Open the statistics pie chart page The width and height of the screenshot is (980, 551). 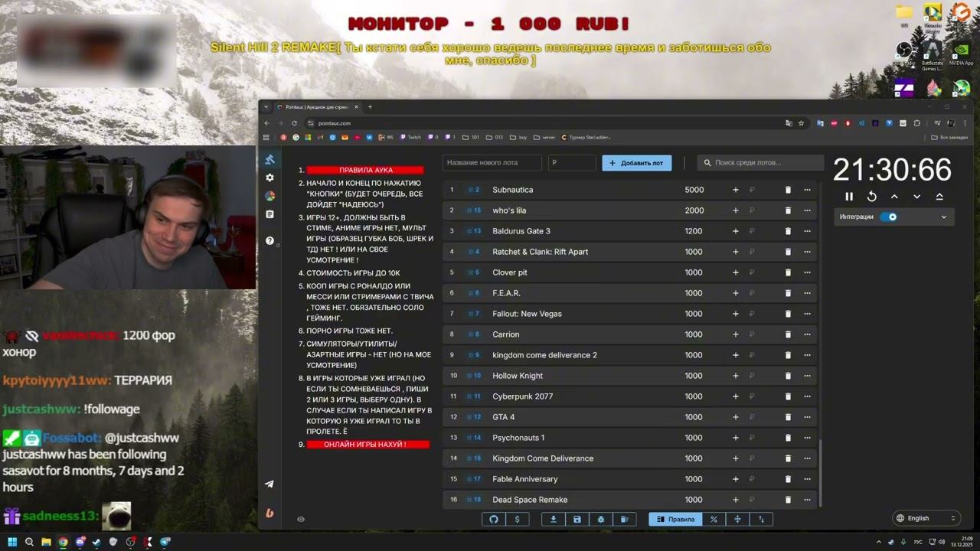(x=269, y=196)
